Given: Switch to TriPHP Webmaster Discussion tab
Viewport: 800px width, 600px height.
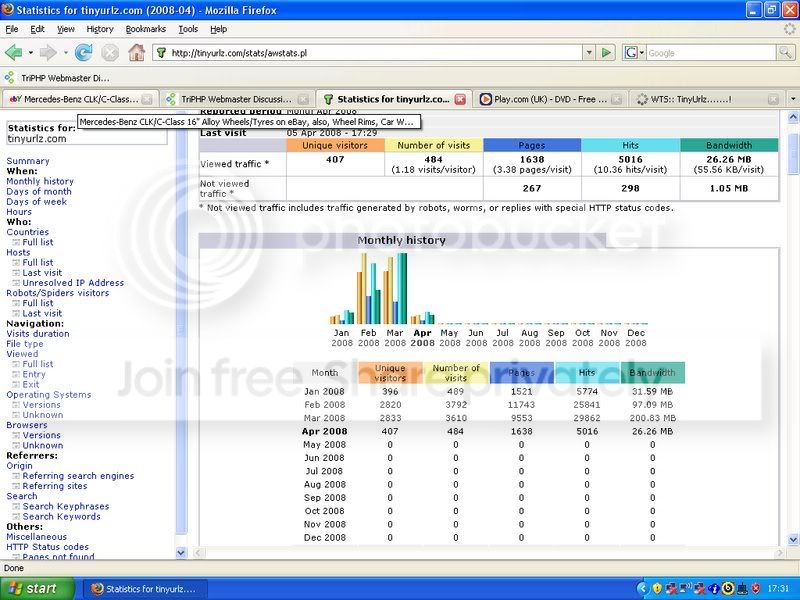Looking at the screenshot, I should 236,99.
